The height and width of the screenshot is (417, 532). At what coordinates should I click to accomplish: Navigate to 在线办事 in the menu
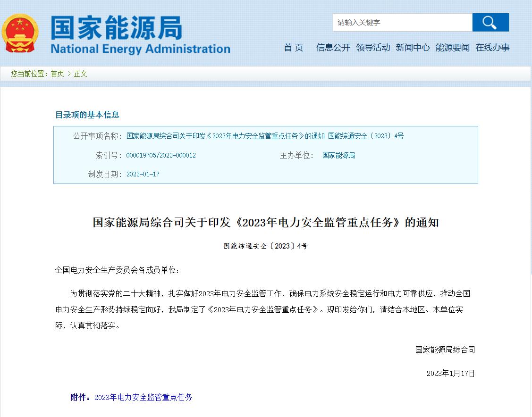[492, 47]
